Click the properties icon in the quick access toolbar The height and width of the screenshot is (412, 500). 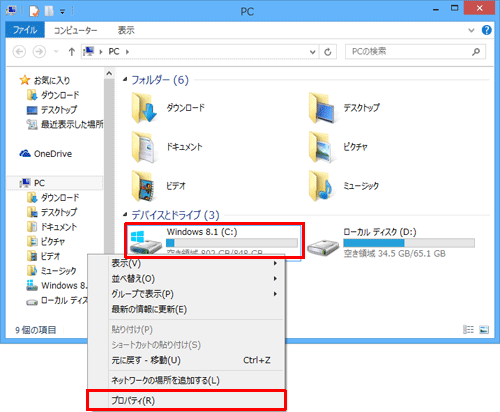(x=34, y=11)
